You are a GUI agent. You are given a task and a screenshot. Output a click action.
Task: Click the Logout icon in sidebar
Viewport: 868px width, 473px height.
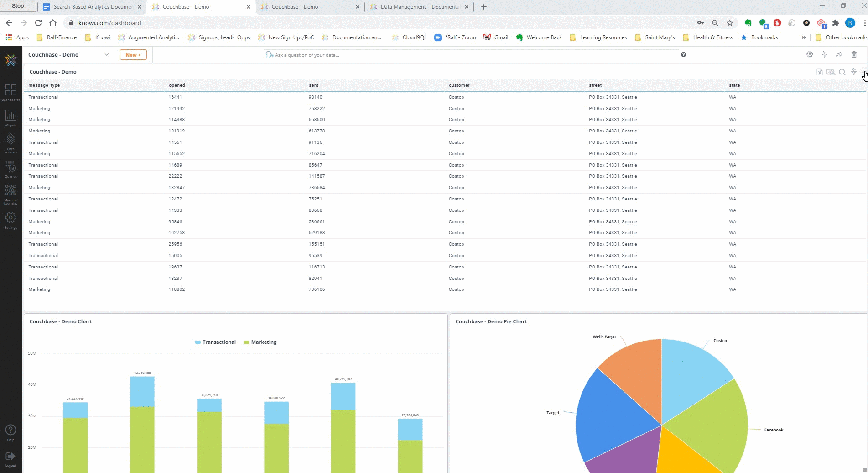(x=10, y=459)
